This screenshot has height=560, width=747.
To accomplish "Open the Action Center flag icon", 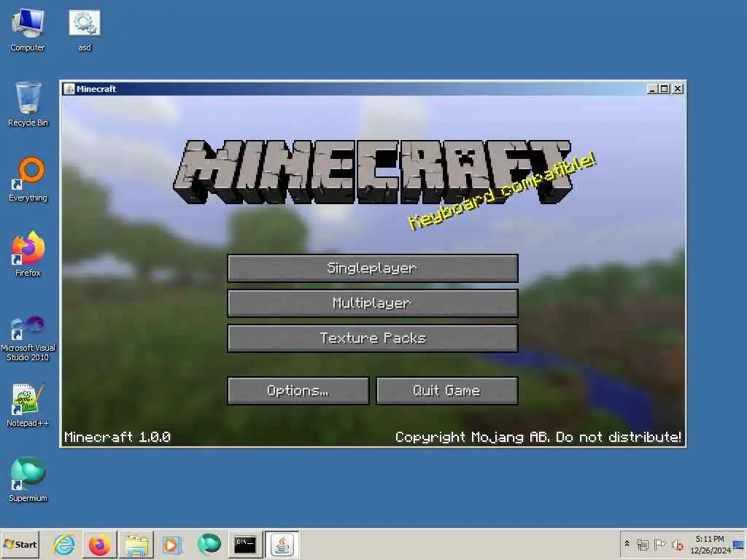I will coord(659,544).
